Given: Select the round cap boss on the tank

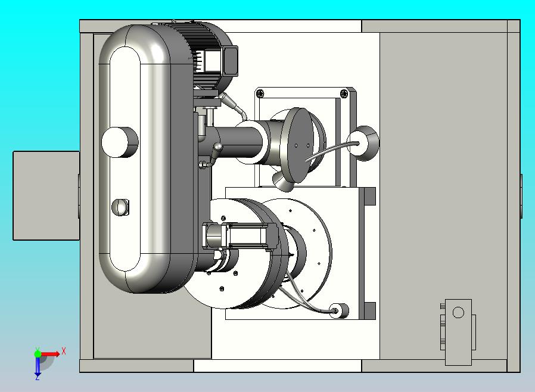Looking at the screenshot, I should pos(119,142).
